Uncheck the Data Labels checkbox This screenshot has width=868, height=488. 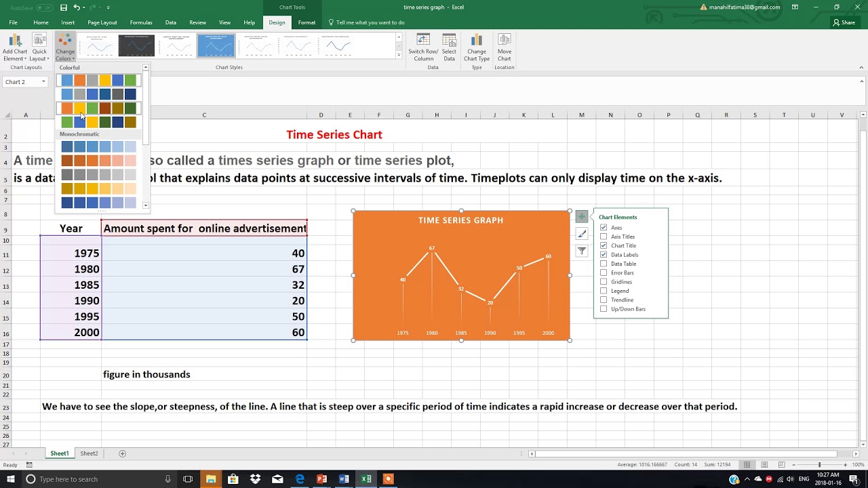(x=604, y=255)
